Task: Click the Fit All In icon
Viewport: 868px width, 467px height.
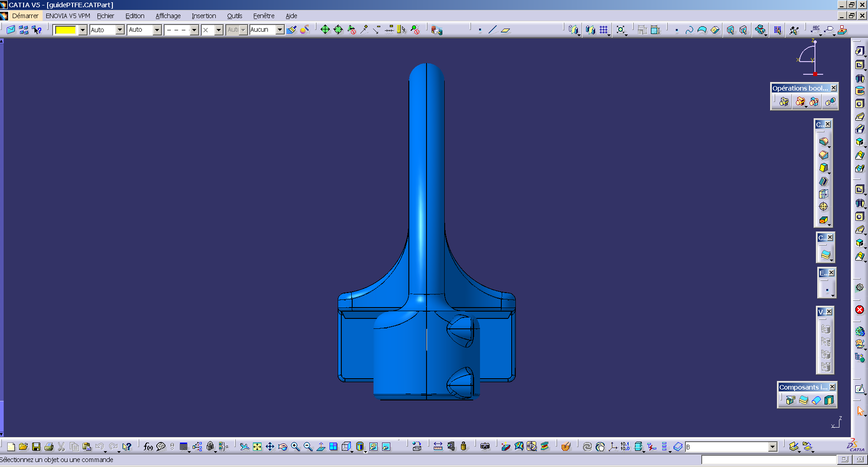Action: pos(257,447)
